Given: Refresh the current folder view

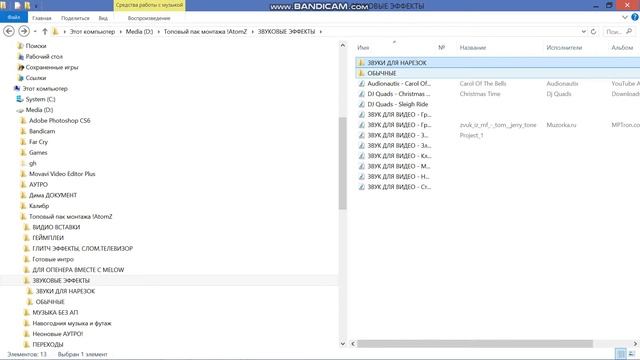Looking at the screenshot, I should [x=593, y=31].
